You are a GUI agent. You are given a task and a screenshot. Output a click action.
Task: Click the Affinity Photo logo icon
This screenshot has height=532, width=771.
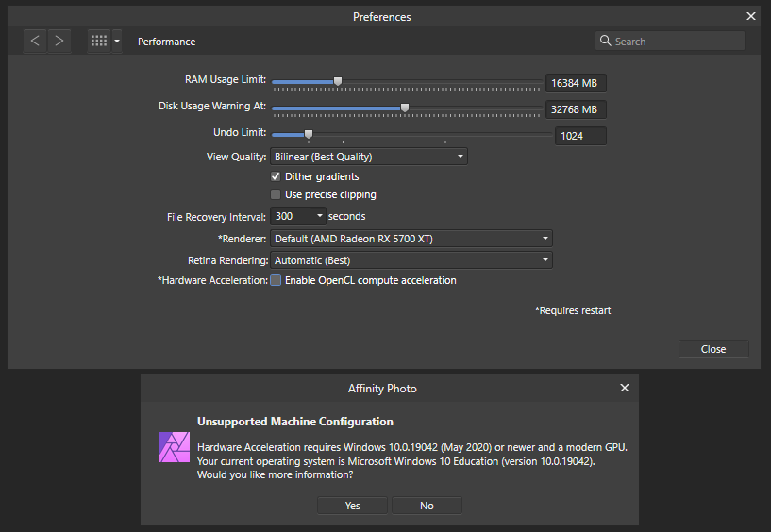pyautogui.click(x=174, y=447)
